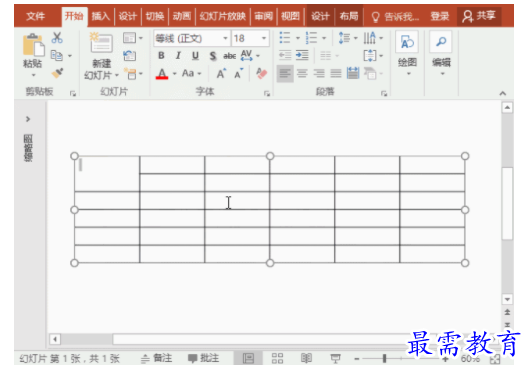
Task: Click the Copy icon
Action: click(57, 55)
